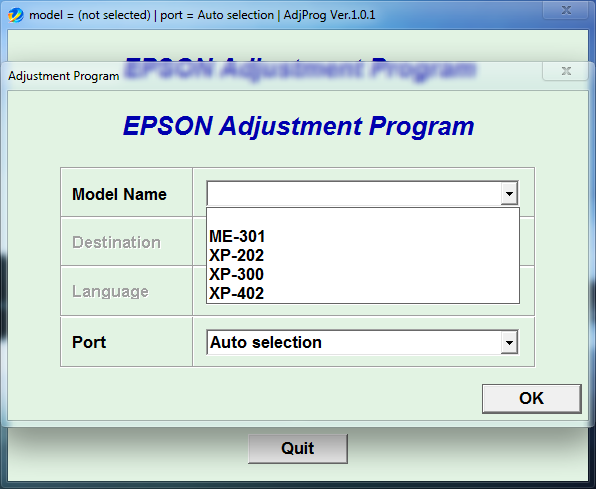This screenshot has width=596, height=489.
Task: Click the Quit button in main window
Action: click(298, 448)
